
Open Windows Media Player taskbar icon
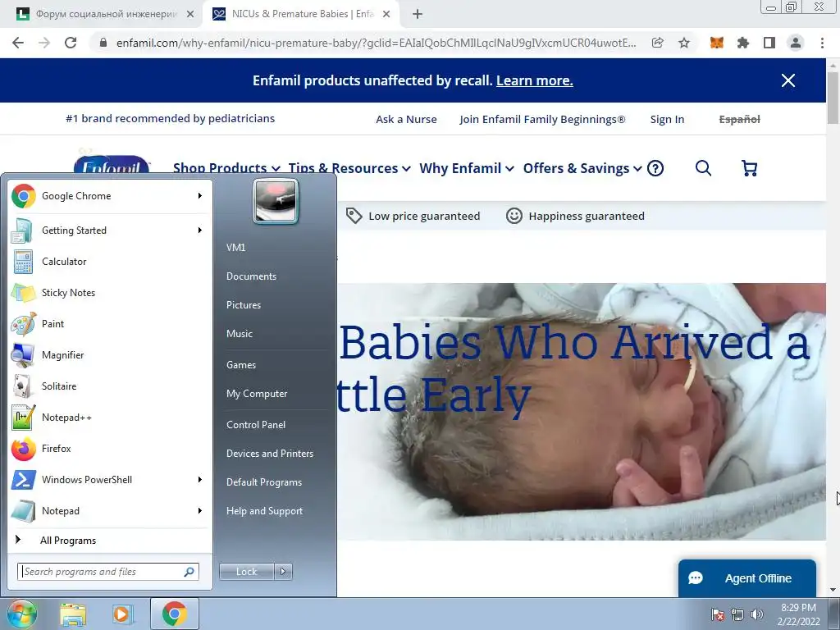click(x=122, y=614)
